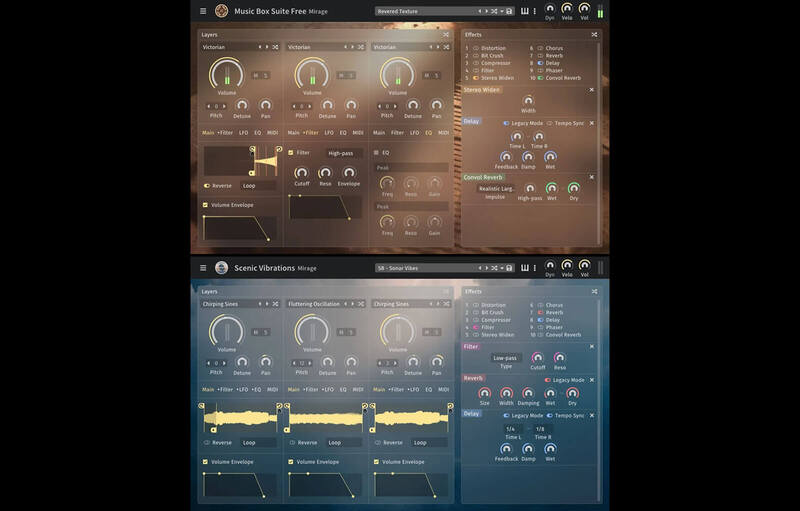Viewport: 800px width, 511px height.
Task: Open Revered Texture preset dropdown arrow
Action: coord(502,11)
